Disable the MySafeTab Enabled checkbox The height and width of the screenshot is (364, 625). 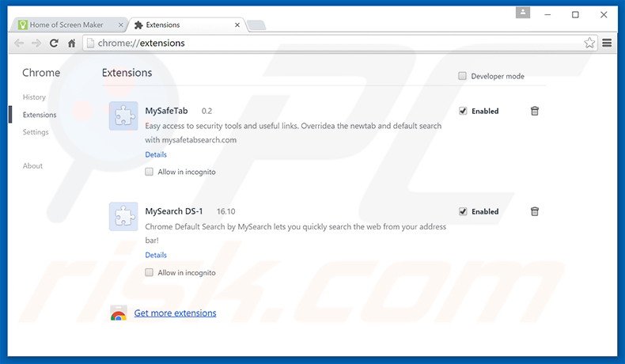(x=462, y=111)
